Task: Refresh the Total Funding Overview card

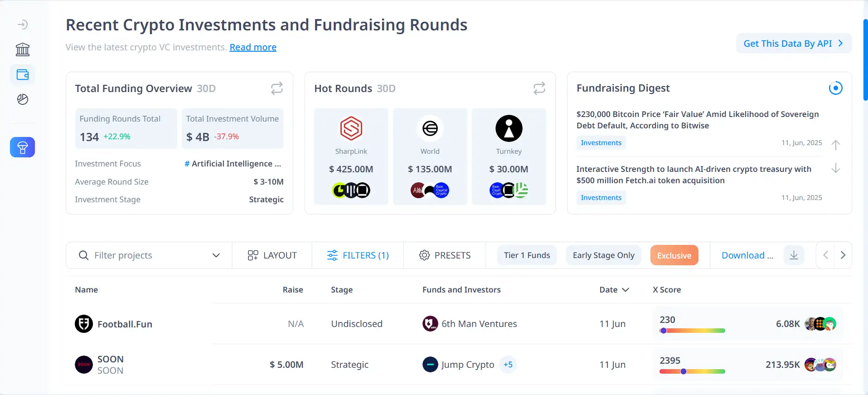Action: [x=276, y=88]
